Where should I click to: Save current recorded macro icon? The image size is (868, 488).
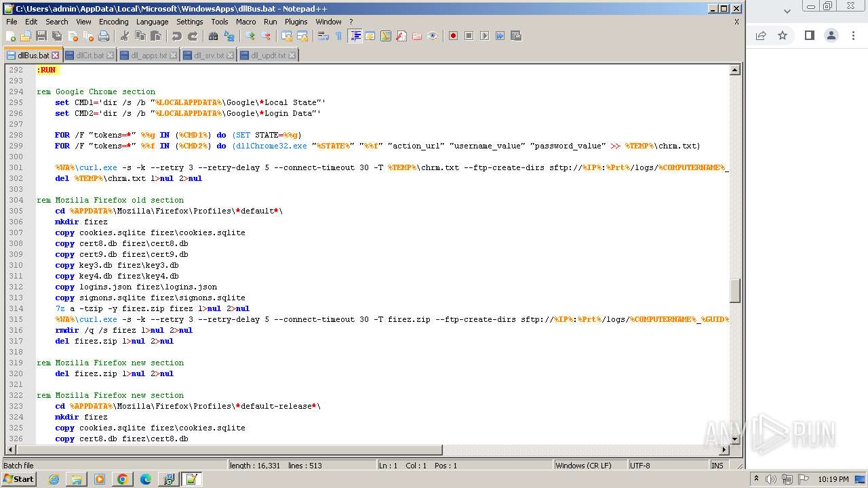click(x=515, y=36)
